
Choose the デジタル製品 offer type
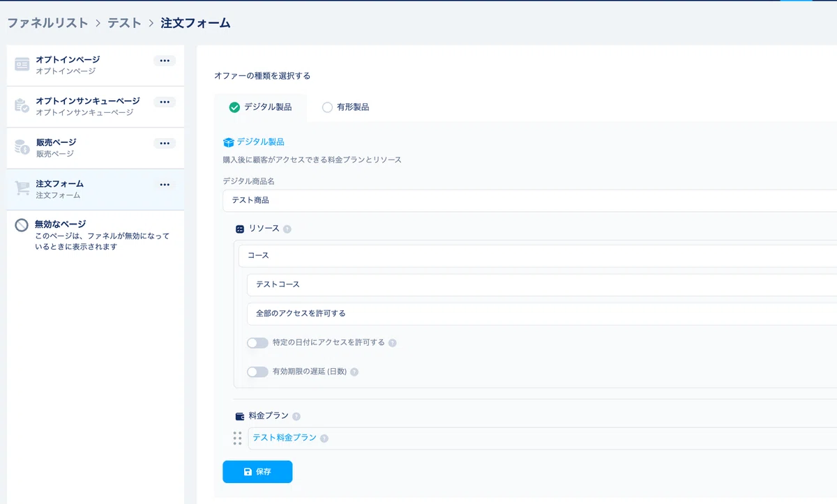coord(260,107)
